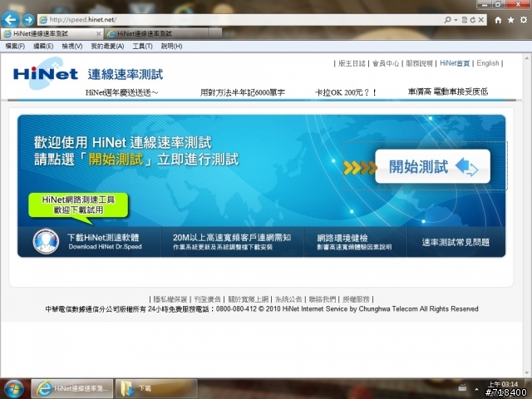Open the 說明(H) menu

[171, 47]
